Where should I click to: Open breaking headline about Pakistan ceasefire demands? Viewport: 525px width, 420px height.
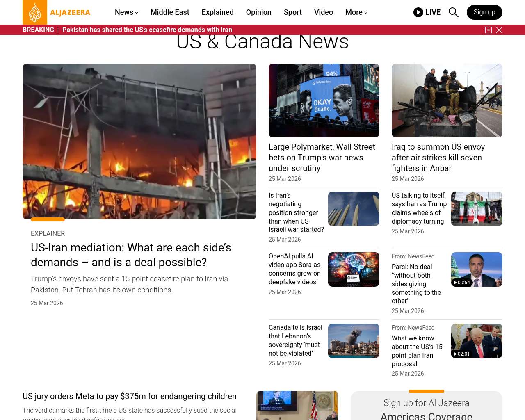[x=147, y=30]
